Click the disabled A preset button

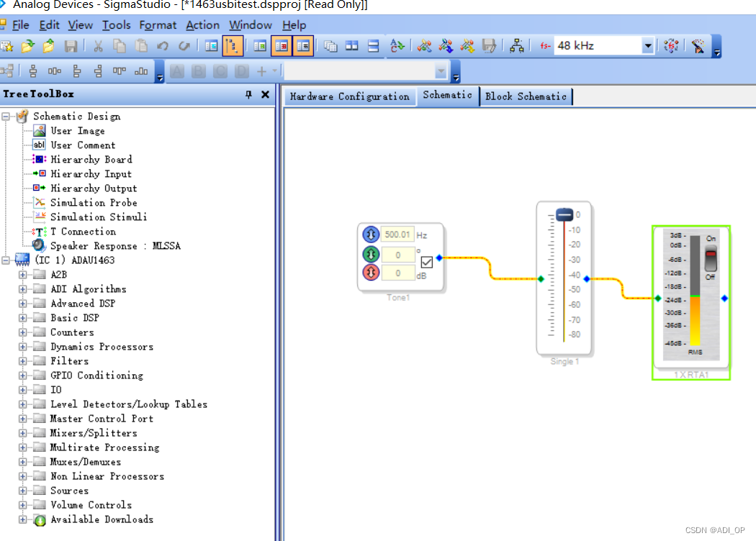(x=177, y=71)
